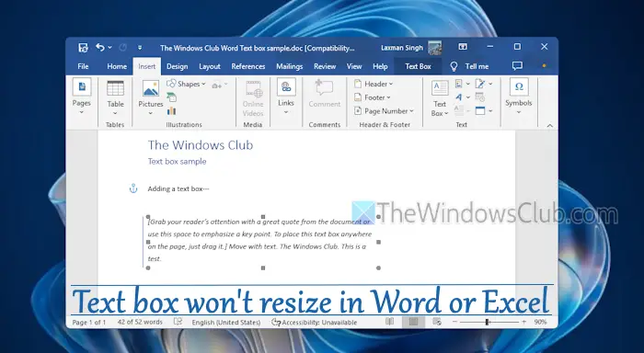Open the File menu
This screenshot has width=644, height=353.
(x=83, y=66)
